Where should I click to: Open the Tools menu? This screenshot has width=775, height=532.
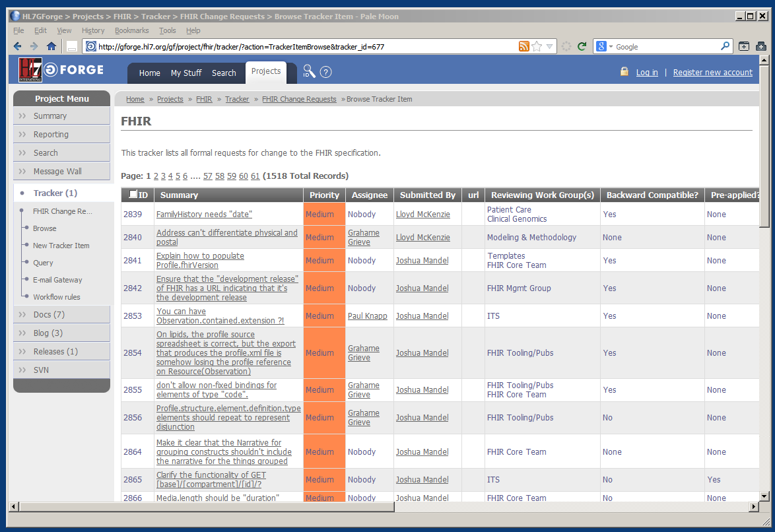(168, 30)
